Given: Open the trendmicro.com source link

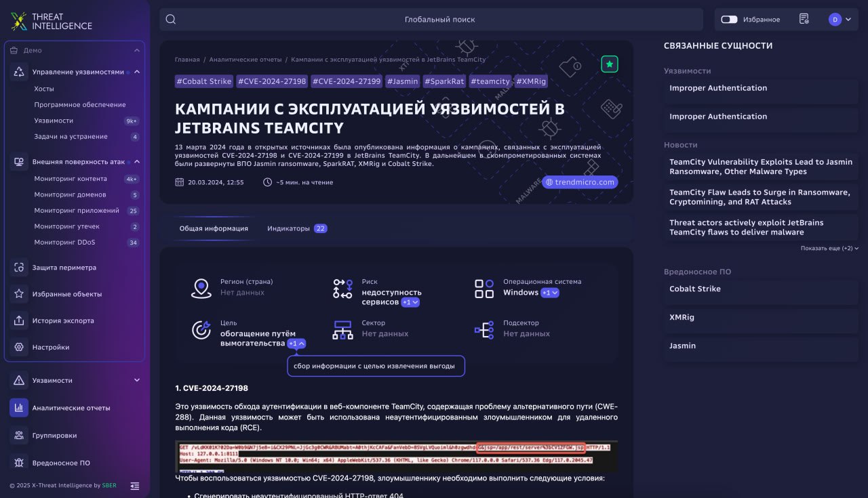Looking at the screenshot, I should click(580, 182).
